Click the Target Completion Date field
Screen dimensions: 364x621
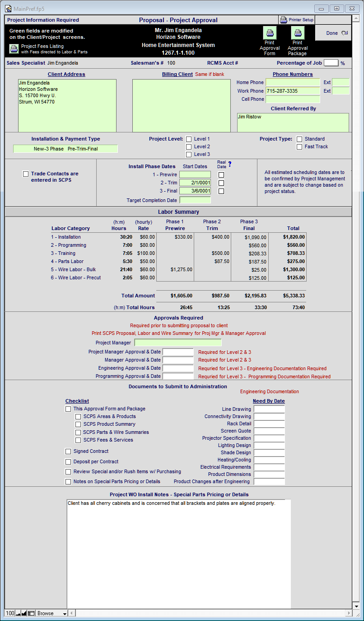pos(195,200)
